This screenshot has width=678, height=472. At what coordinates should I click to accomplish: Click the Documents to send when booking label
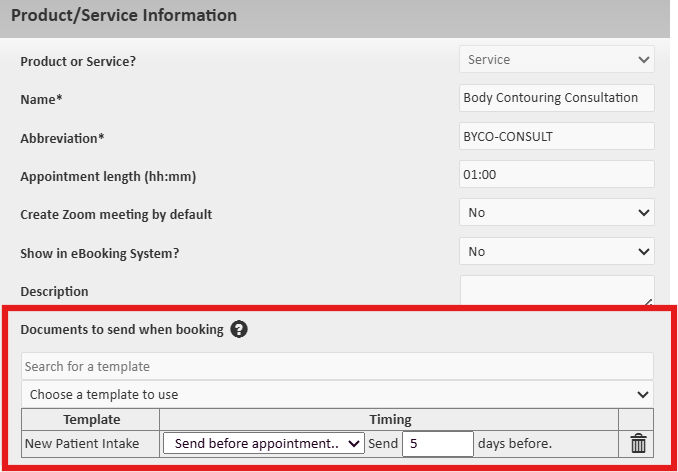click(x=122, y=329)
